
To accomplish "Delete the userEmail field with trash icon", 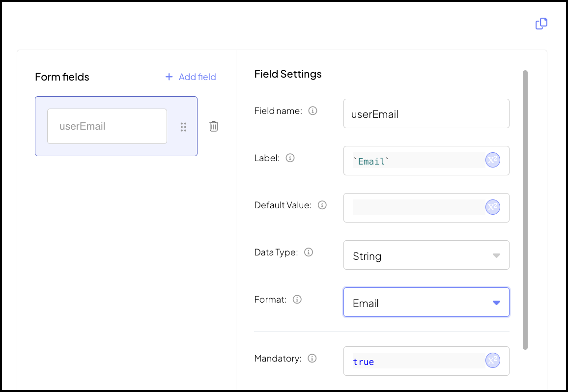I will [214, 126].
